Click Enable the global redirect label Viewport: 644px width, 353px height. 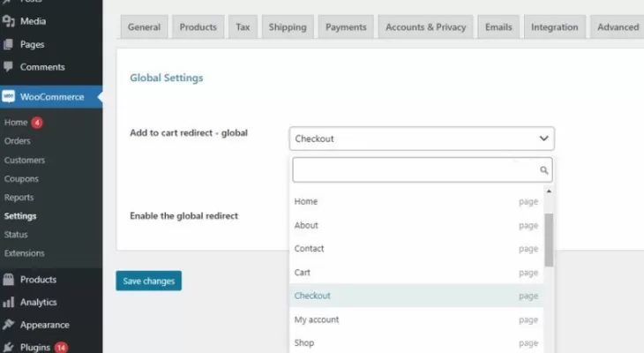(x=183, y=215)
